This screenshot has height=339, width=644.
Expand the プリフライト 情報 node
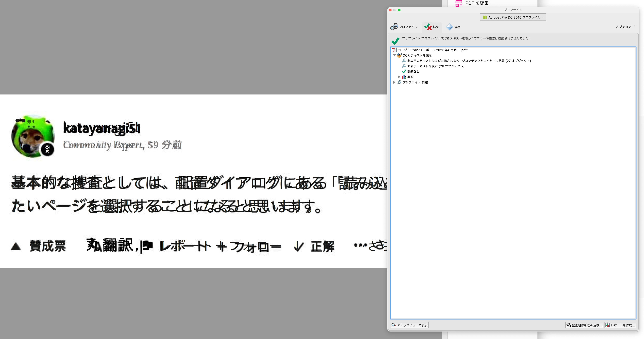394,82
